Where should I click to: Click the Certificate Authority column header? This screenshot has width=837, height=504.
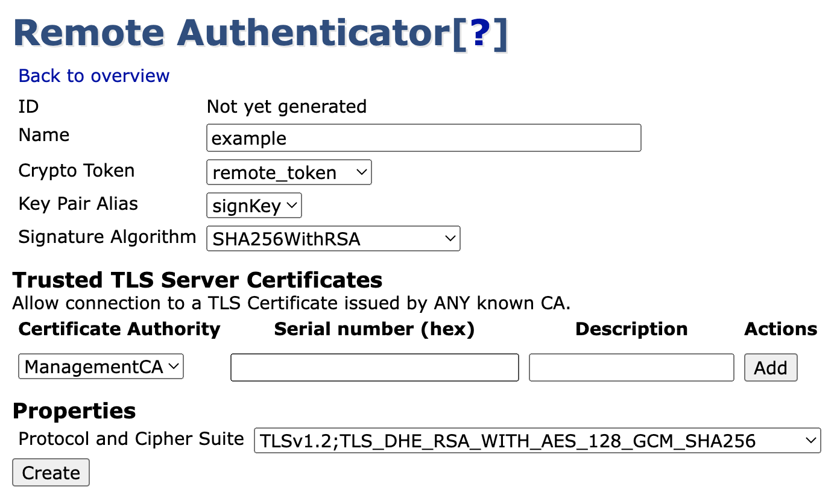(x=119, y=329)
